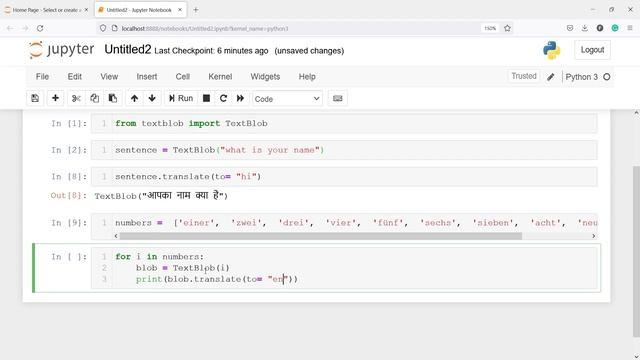The height and width of the screenshot is (360, 640).
Task: Click the Trusted notebook indicator
Action: 524,76
